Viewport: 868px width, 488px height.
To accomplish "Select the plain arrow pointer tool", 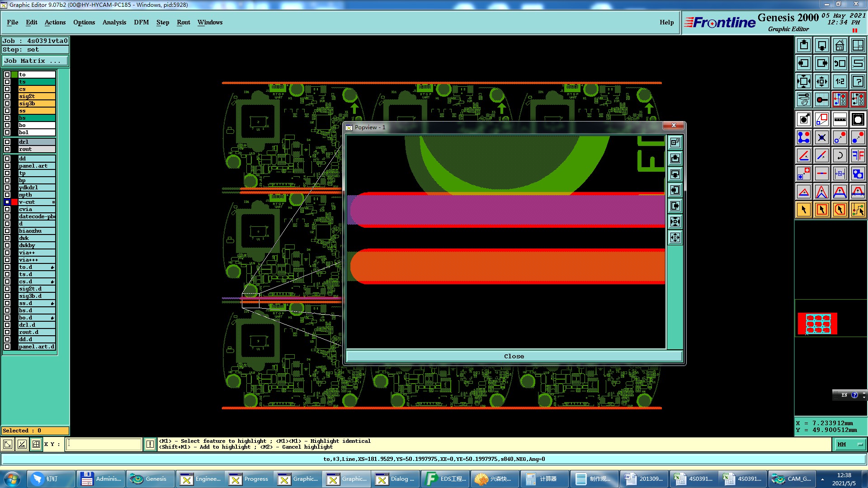I will [804, 210].
